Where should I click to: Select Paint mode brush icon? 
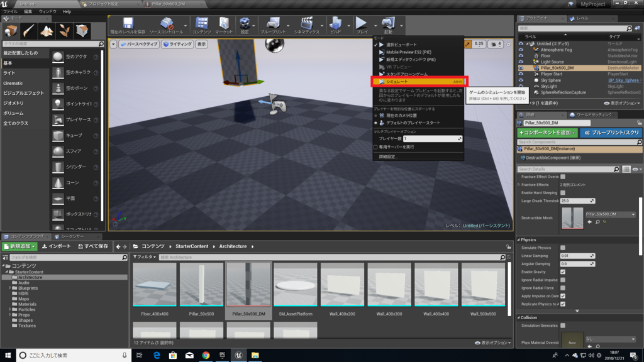(x=28, y=30)
